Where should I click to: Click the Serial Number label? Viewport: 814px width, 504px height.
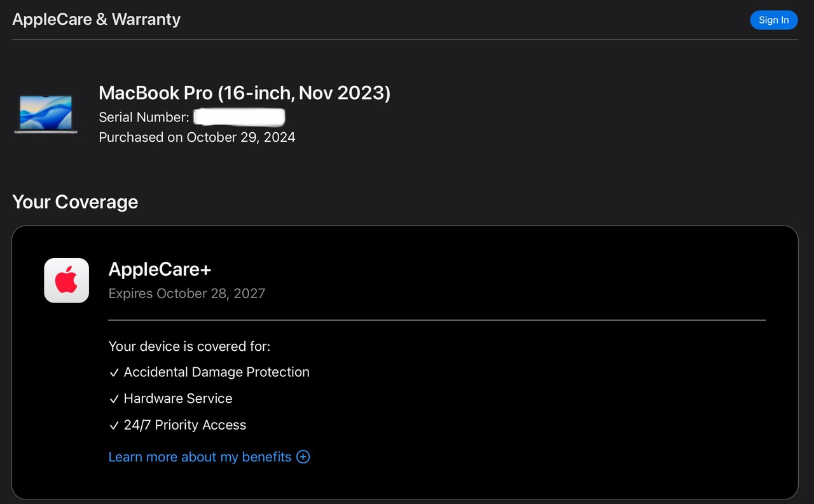coord(144,118)
